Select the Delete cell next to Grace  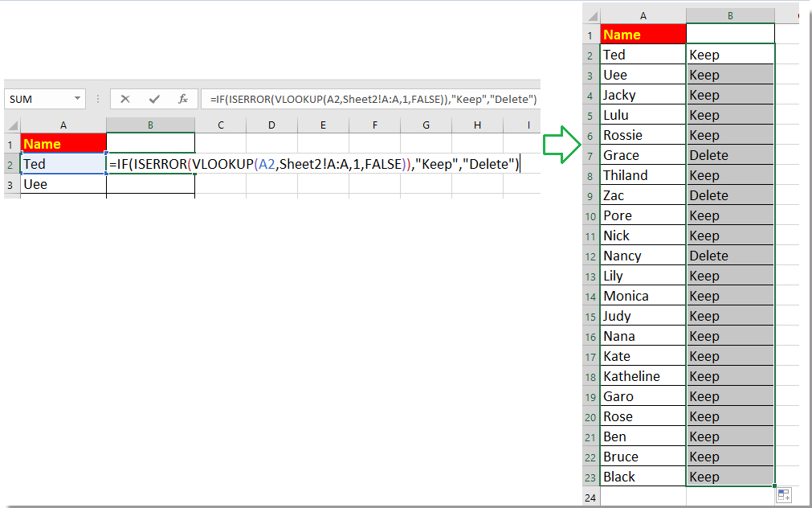tap(729, 154)
